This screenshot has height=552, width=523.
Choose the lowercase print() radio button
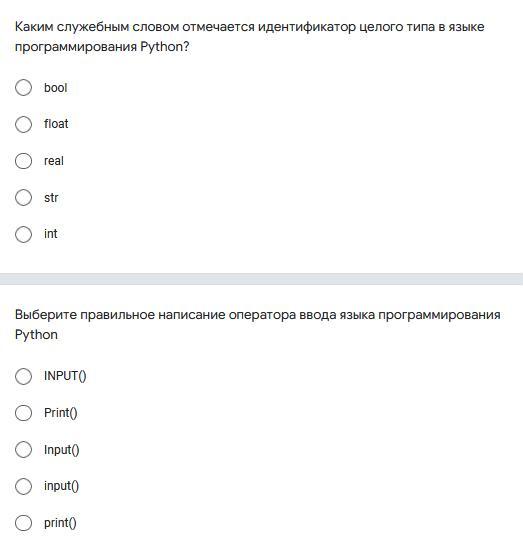click(x=23, y=523)
